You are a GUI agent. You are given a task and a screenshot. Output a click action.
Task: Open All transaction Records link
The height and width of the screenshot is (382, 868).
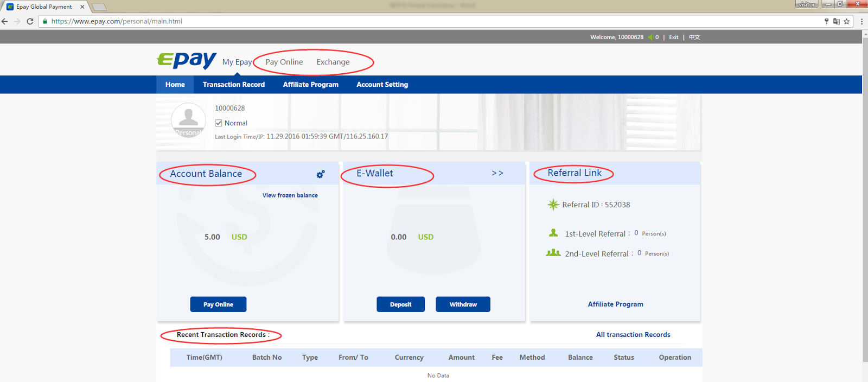pyautogui.click(x=633, y=335)
